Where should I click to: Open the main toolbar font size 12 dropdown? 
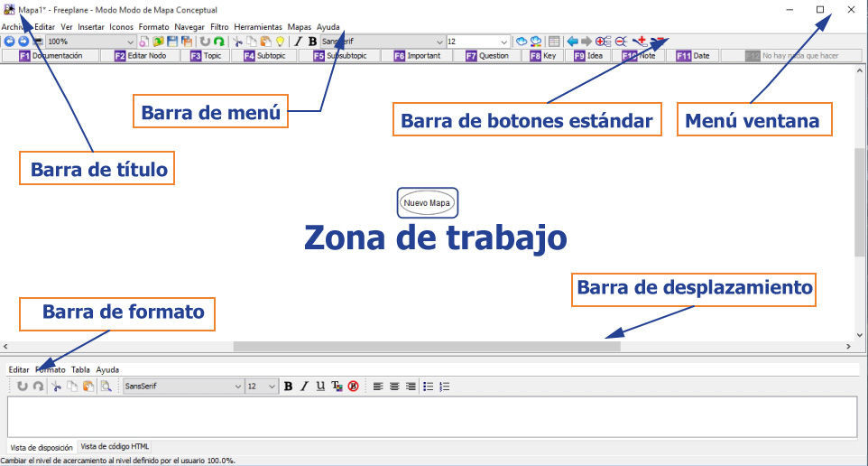tap(503, 42)
